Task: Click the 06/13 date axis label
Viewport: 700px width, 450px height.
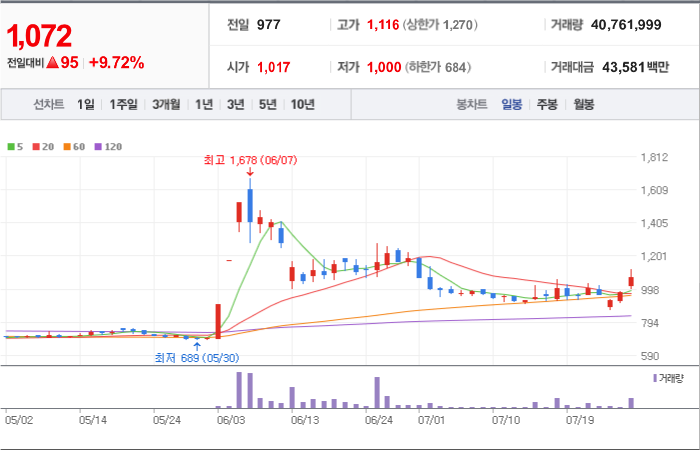Action: click(304, 421)
